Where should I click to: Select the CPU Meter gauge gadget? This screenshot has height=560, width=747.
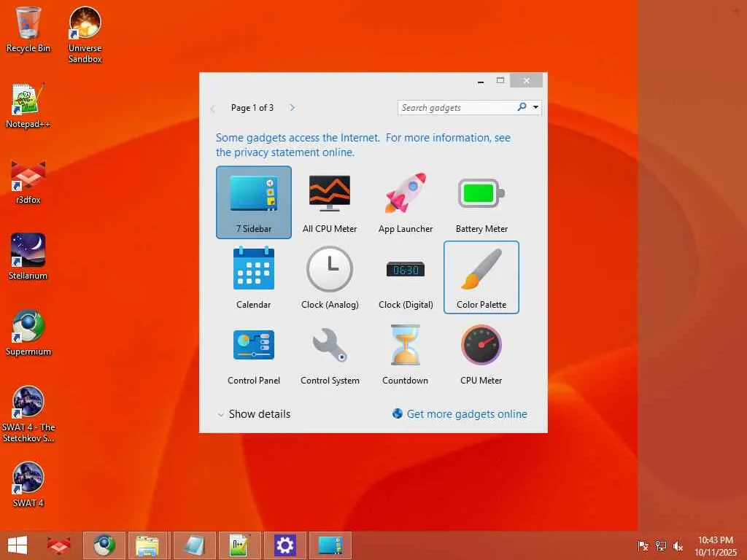click(x=481, y=354)
